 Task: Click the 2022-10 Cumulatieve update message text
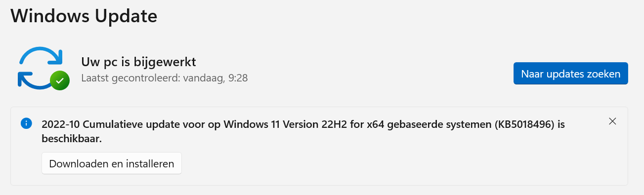click(x=303, y=131)
